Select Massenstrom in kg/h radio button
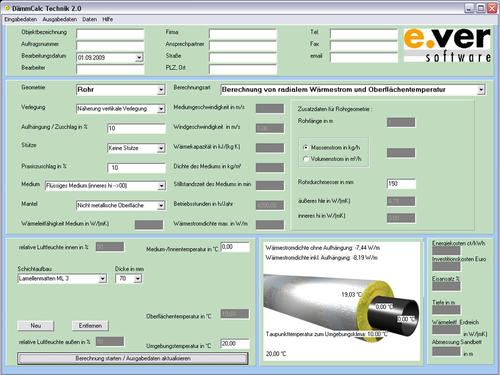This screenshot has height=375, width=500. 306,147
